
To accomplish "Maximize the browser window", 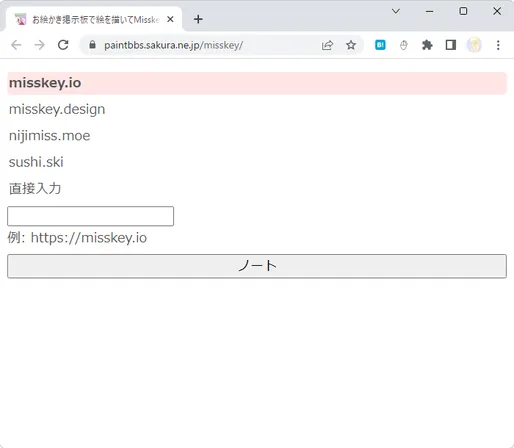I will point(463,11).
